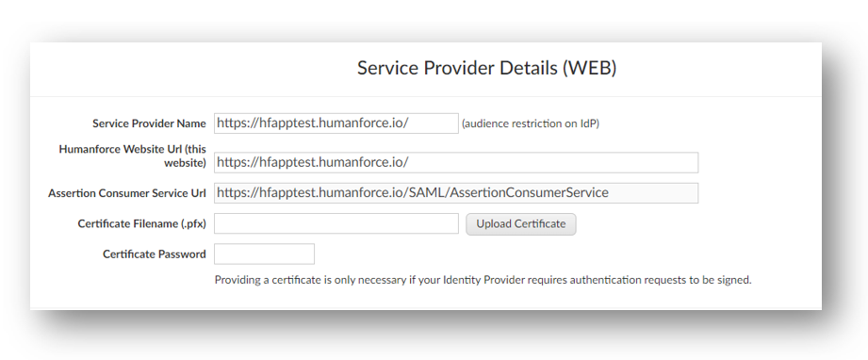
Task: Click the 'Service Provider Details (WEB)' heading
Action: 486,68
